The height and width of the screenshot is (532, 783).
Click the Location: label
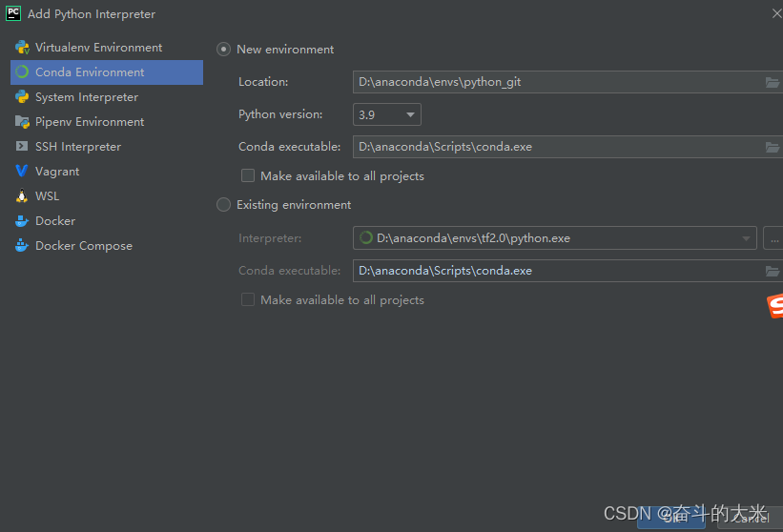tap(263, 82)
